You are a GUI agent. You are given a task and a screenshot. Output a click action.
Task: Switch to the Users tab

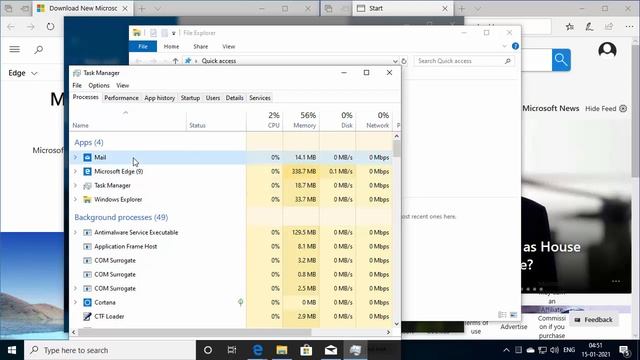point(213,98)
